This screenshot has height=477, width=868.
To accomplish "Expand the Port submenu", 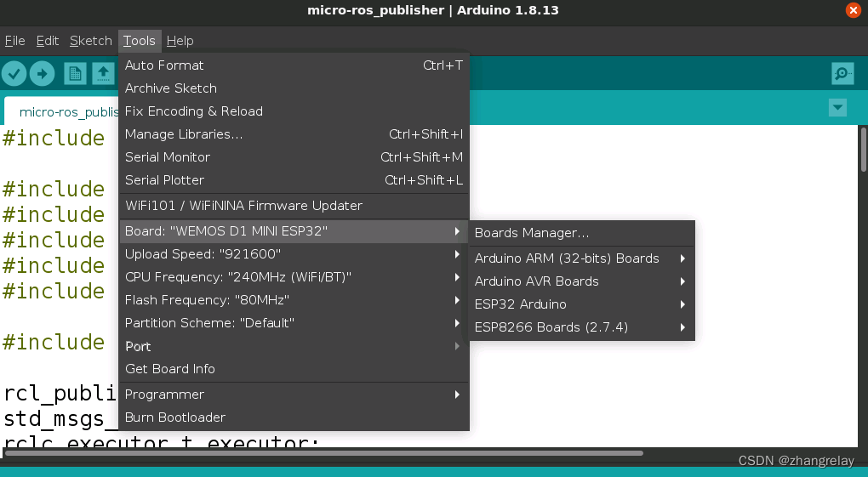I will point(294,346).
